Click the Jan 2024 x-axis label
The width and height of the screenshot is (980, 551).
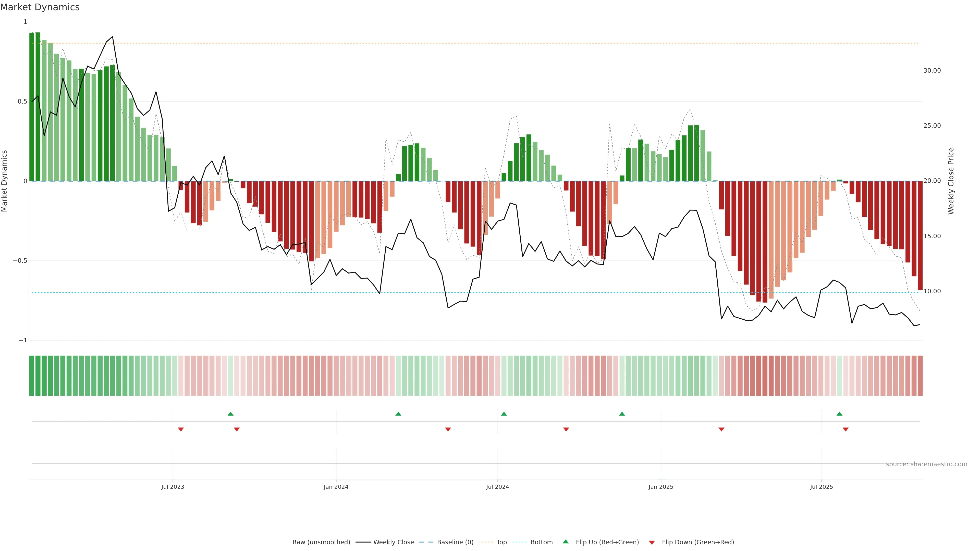coord(336,487)
